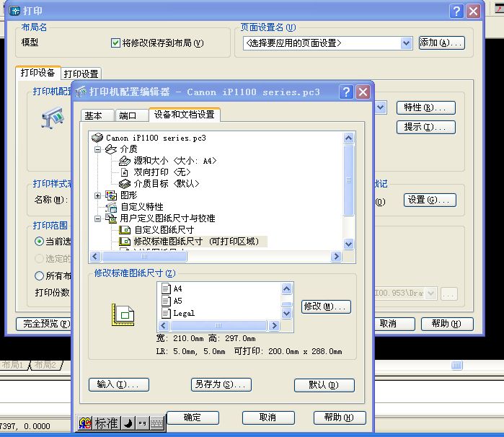This screenshot has width=504, height=437.
Task: Open the printer name dropdown arrow beside 特性
Action: 381,107
